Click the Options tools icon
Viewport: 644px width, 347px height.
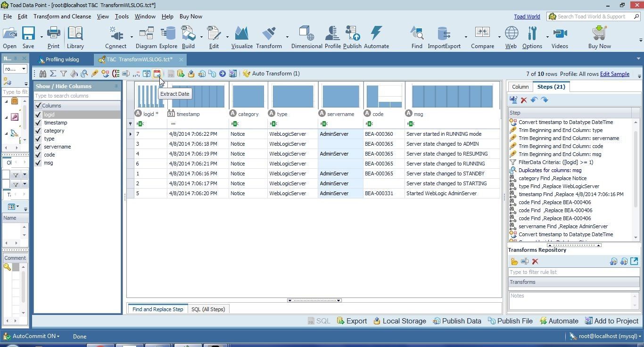(x=532, y=37)
